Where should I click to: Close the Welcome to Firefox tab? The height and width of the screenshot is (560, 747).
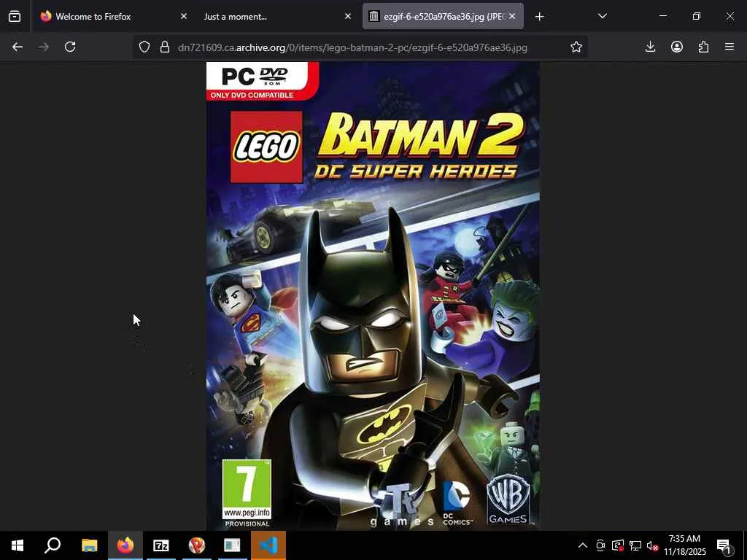pyautogui.click(x=183, y=16)
